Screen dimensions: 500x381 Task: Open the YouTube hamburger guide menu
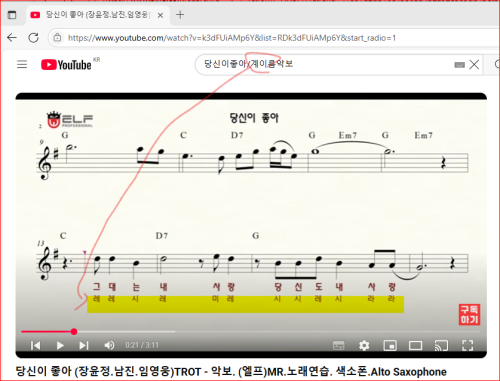click(x=22, y=64)
